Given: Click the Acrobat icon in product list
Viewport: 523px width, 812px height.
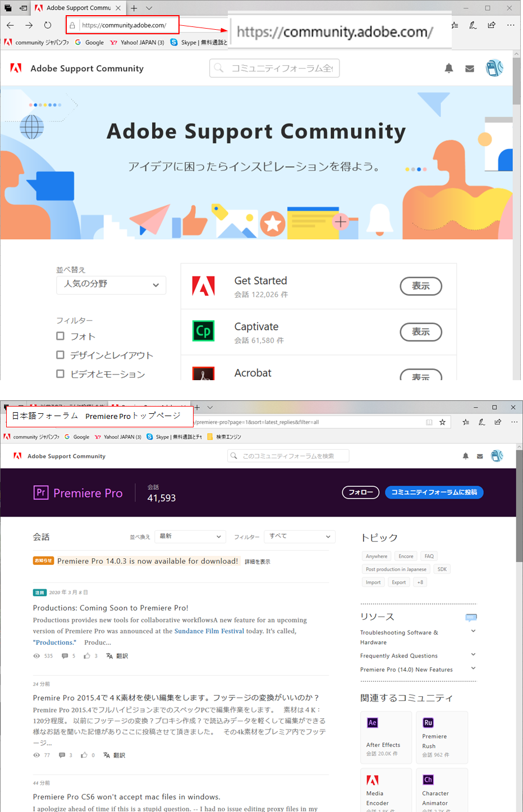Looking at the screenshot, I should point(203,374).
